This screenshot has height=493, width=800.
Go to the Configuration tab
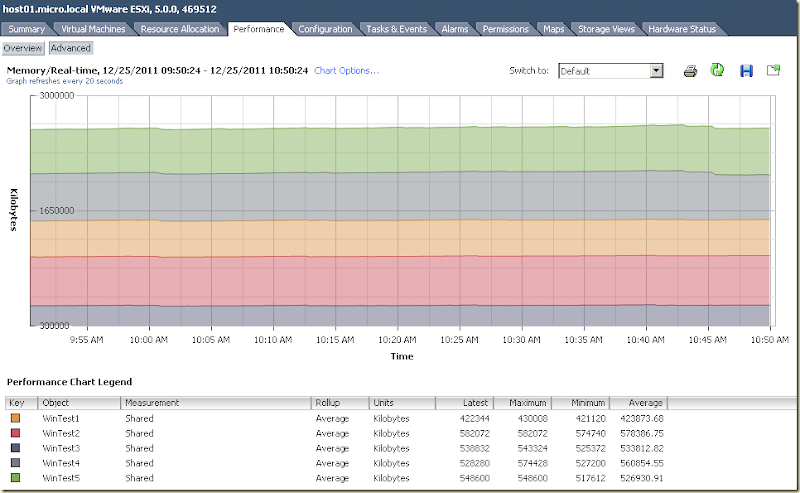[325, 29]
